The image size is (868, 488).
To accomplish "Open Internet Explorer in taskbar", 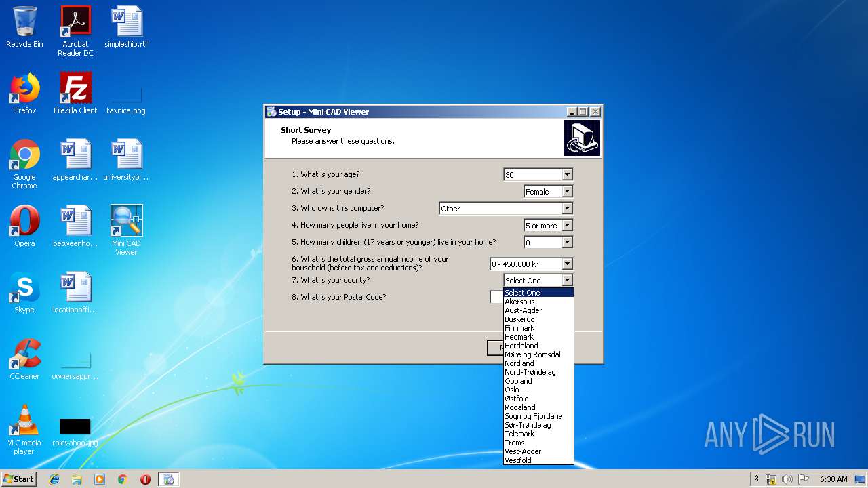I will point(54,479).
